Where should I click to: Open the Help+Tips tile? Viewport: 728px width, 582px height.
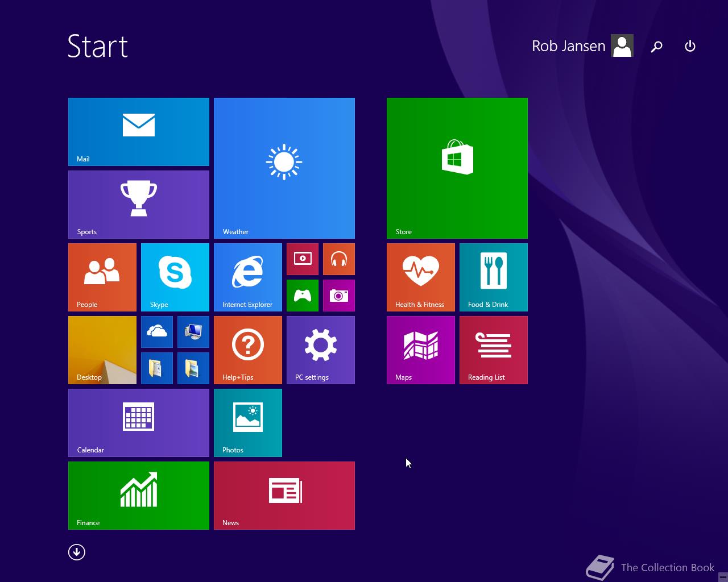248,350
